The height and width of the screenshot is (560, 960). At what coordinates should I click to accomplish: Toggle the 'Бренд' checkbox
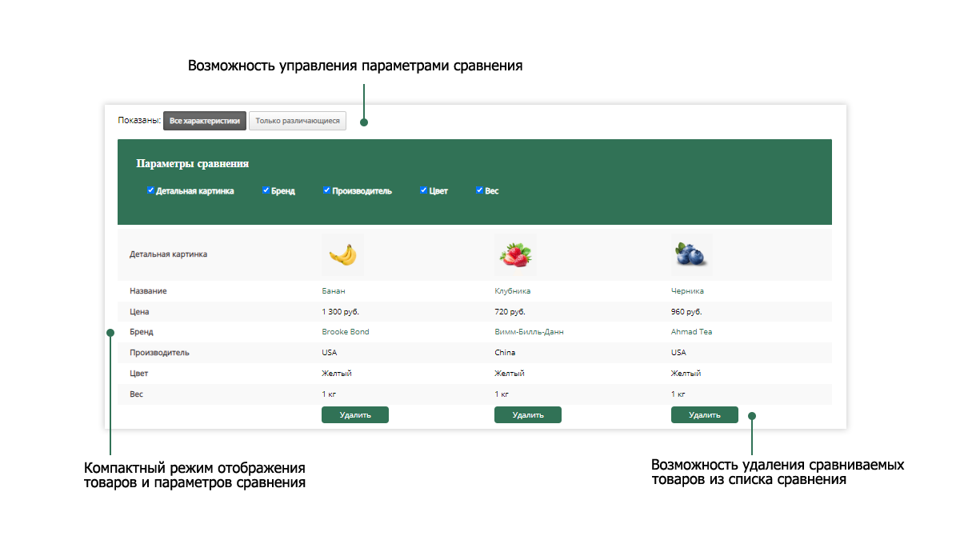point(266,190)
